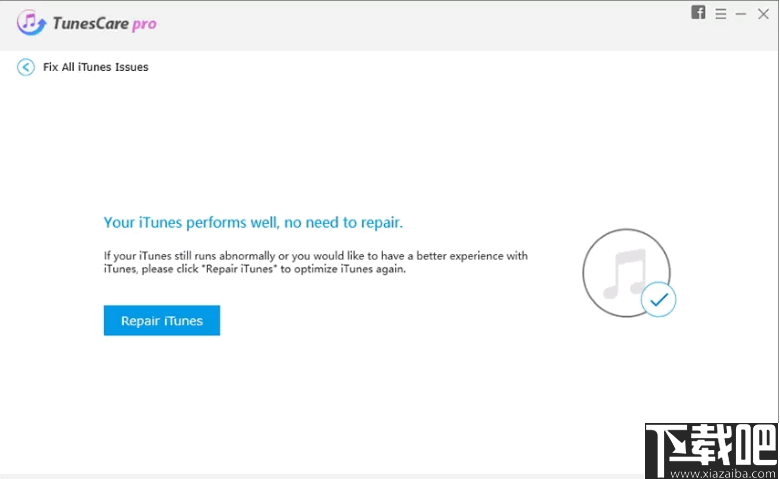Viewport: 780px width, 479px height.
Task: Click the watermark logo in bottom-right corner
Action: point(711,444)
